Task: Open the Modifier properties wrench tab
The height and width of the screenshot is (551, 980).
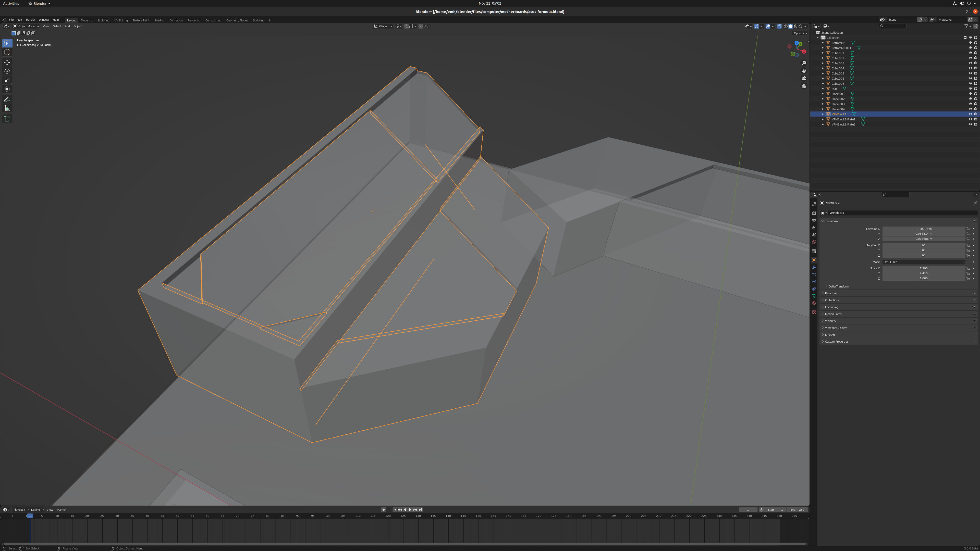Action: click(814, 267)
